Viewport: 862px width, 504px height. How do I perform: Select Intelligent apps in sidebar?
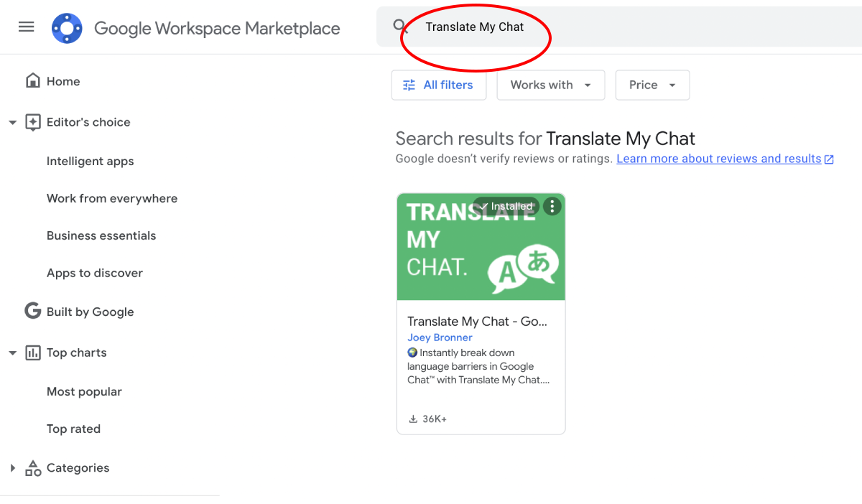pos(90,162)
